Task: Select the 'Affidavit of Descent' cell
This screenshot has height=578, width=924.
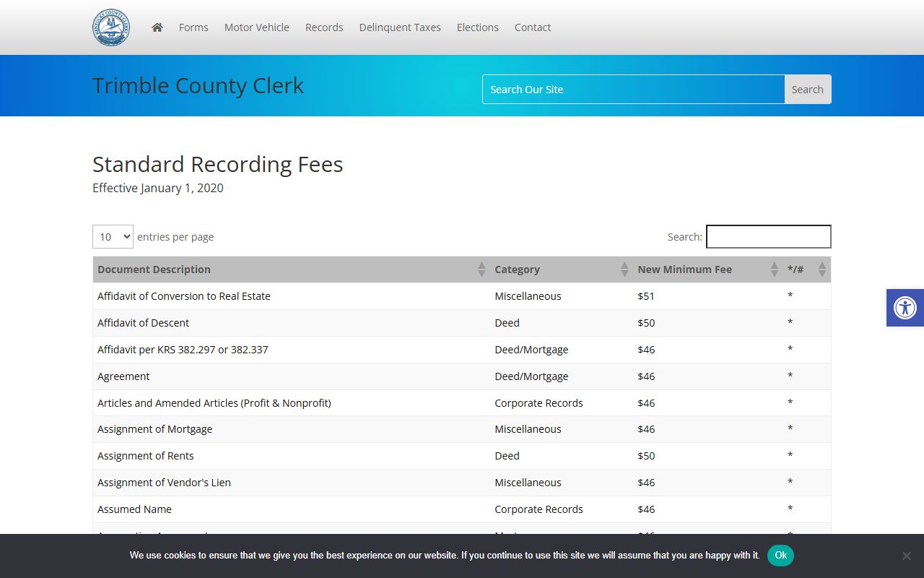Action: [x=291, y=323]
